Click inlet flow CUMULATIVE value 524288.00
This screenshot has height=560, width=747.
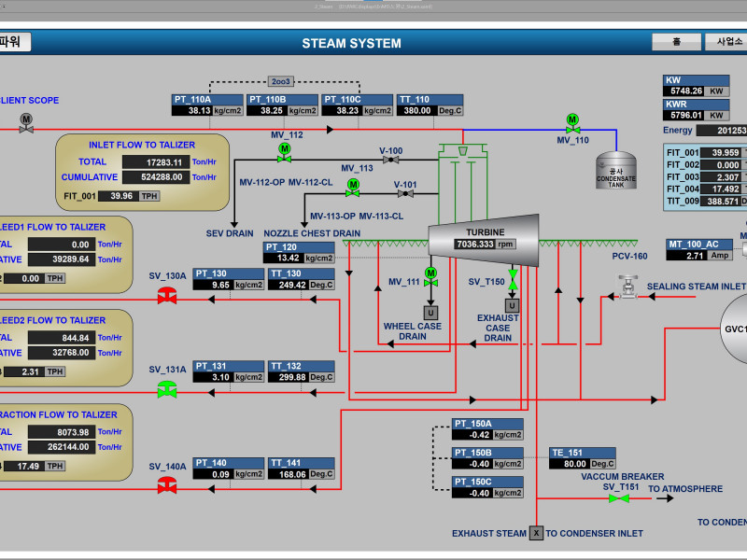click(x=156, y=177)
